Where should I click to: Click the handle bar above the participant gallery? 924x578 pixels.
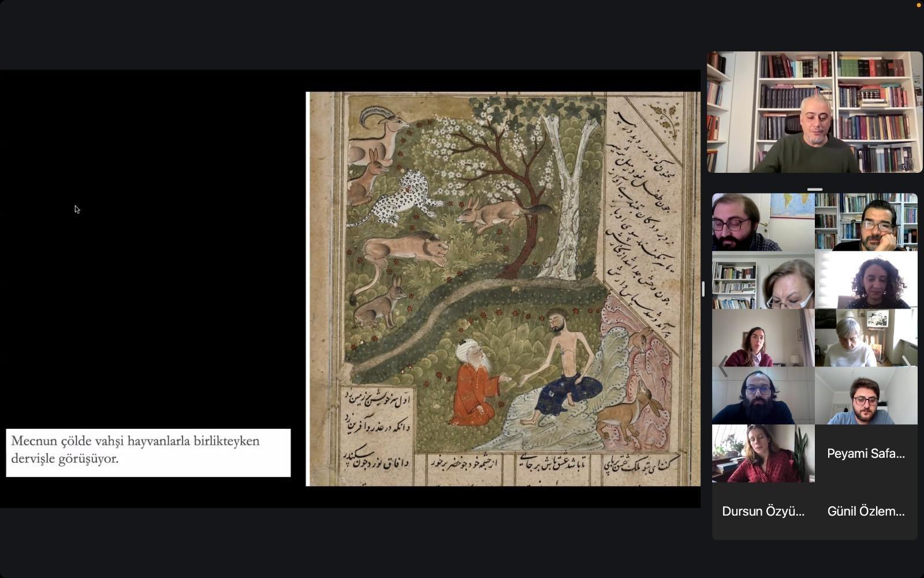815,189
